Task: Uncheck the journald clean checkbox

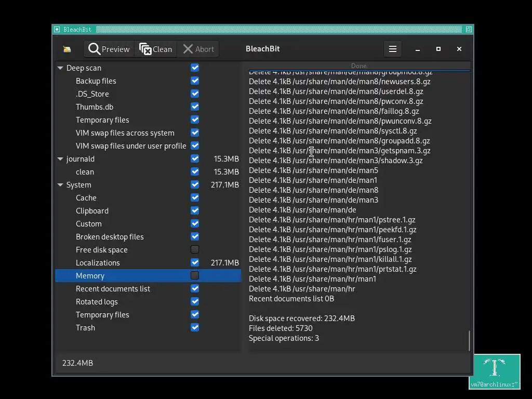Action: [x=195, y=171]
